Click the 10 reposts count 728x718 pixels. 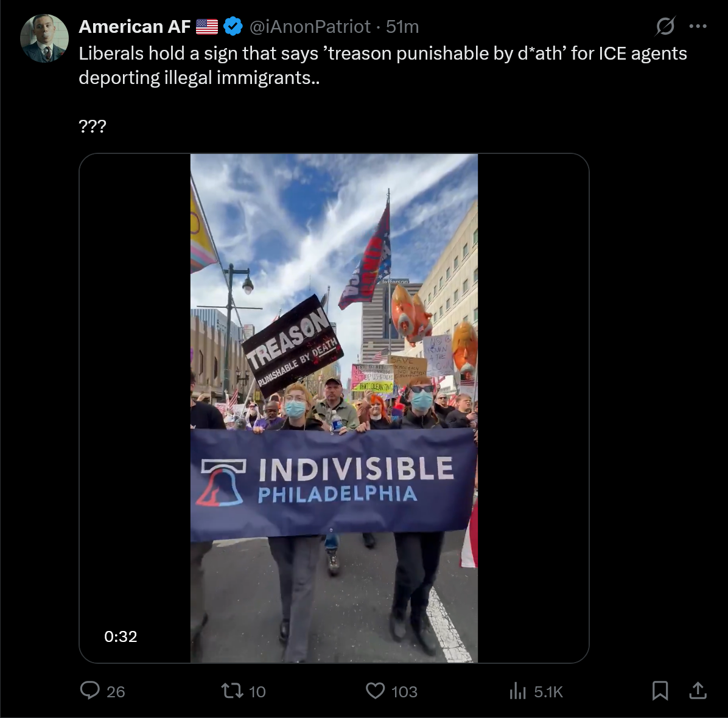[x=257, y=692]
